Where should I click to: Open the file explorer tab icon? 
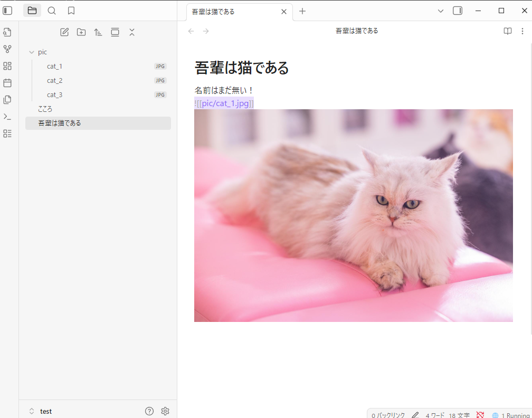click(32, 11)
